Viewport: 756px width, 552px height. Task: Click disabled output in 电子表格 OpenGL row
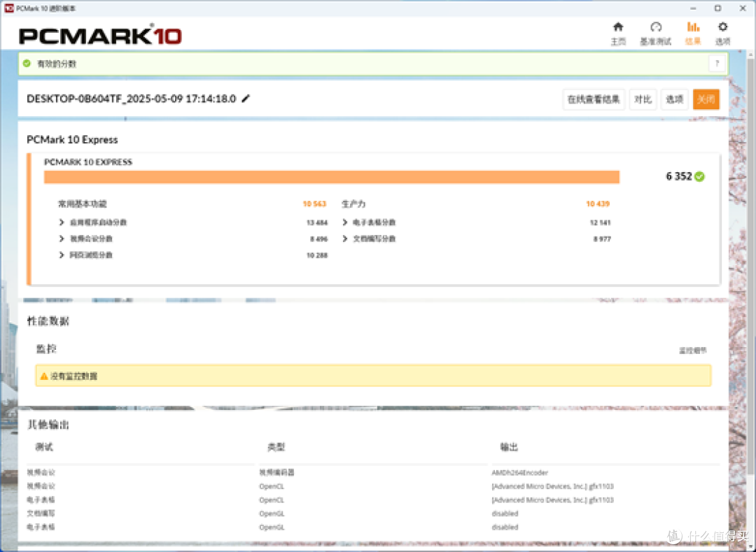(505, 527)
